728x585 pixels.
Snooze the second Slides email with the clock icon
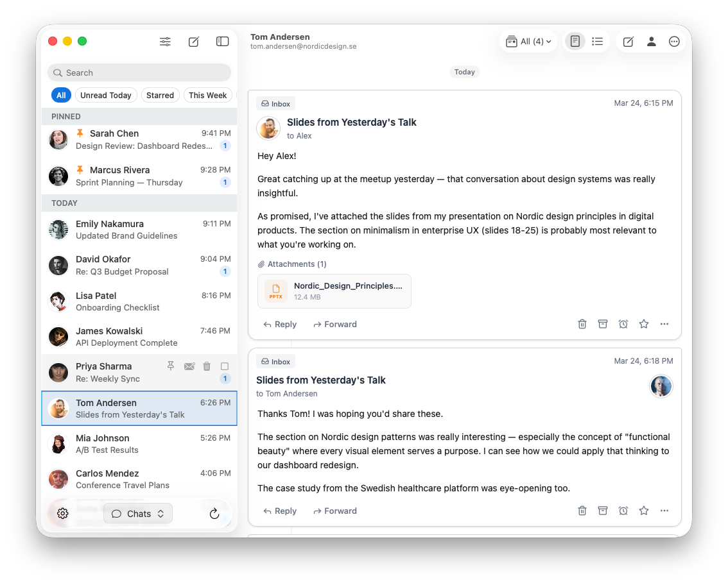coord(623,511)
